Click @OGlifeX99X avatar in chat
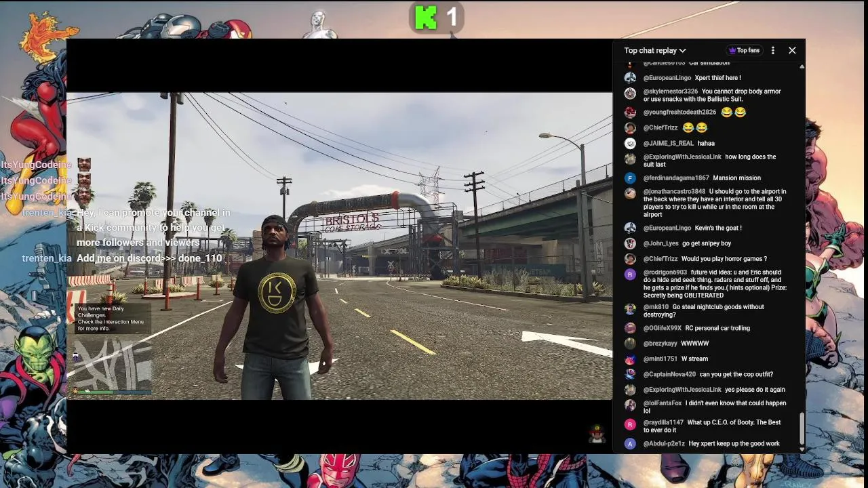 [x=630, y=329]
